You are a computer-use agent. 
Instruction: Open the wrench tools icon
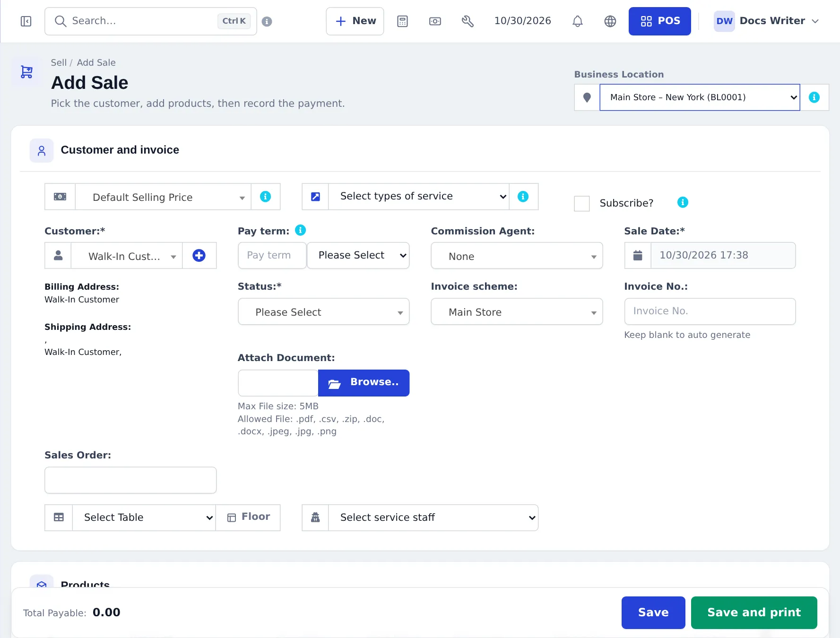pos(468,21)
